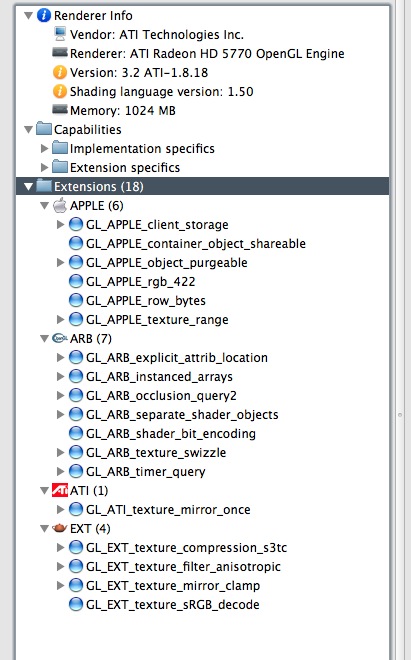Image resolution: width=411 pixels, height=660 pixels.
Task: Select the GL_ARB_timer_query label
Action: pos(146,471)
